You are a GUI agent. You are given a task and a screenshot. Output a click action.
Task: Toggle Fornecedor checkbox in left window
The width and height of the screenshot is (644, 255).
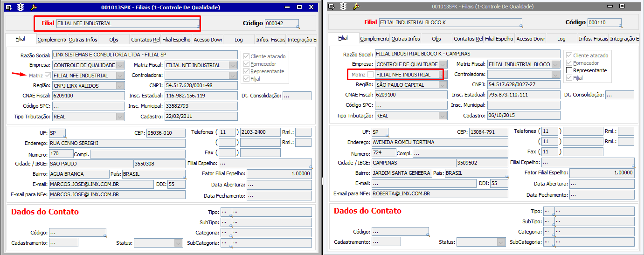[246, 64]
